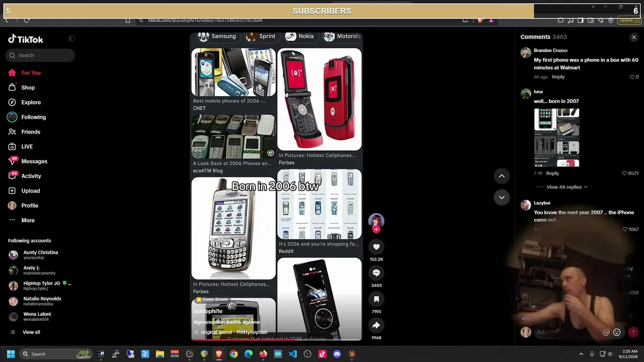Like Lazyboi's comment
The width and height of the screenshot is (644, 362).
625,229
